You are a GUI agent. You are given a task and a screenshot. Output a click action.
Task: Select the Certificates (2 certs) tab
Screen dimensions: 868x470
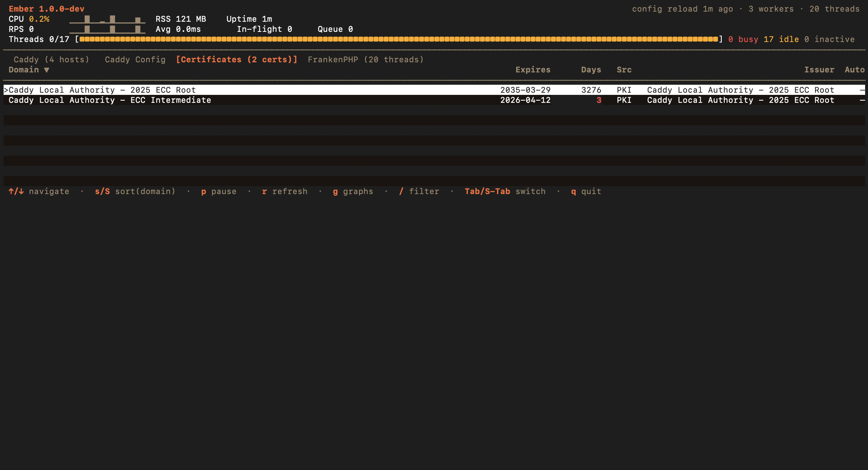pyautogui.click(x=236, y=60)
